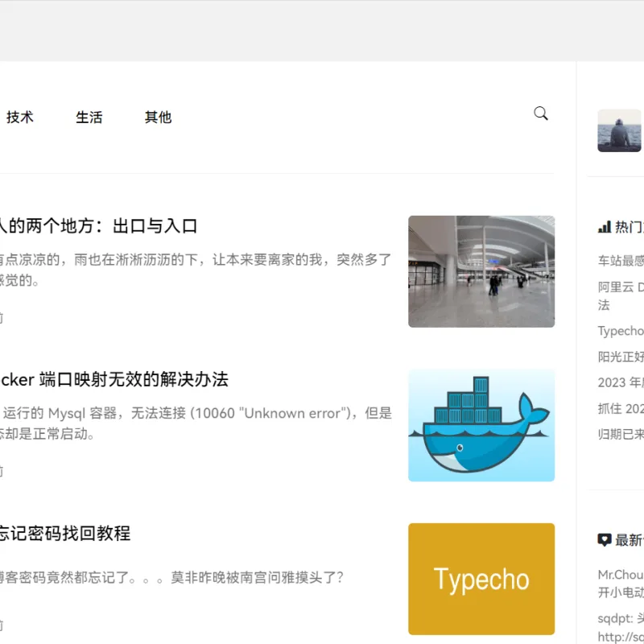The height and width of the screenshot is (644, 644).
Task: Click the 最新 comment bubble icon
Action: point(605,539)
